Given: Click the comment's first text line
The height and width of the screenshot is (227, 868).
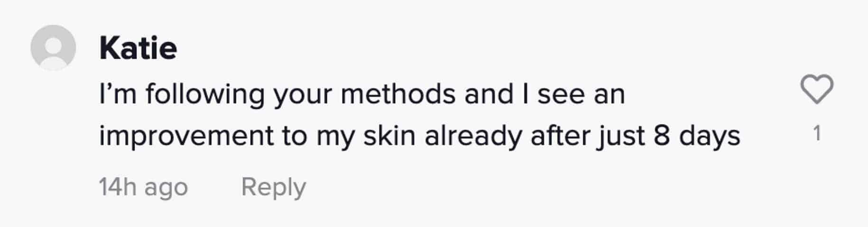Looking at the screenshot, I should [x=361, y=94].
